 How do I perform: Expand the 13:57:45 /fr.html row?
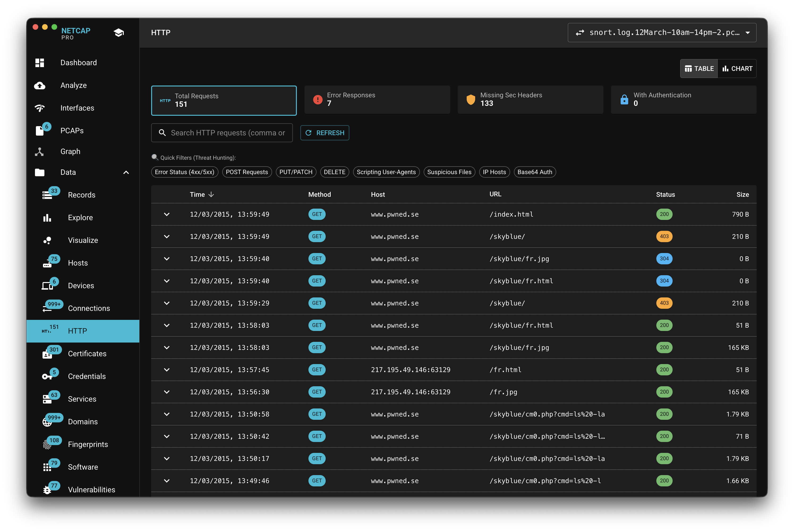click(166, 370)
